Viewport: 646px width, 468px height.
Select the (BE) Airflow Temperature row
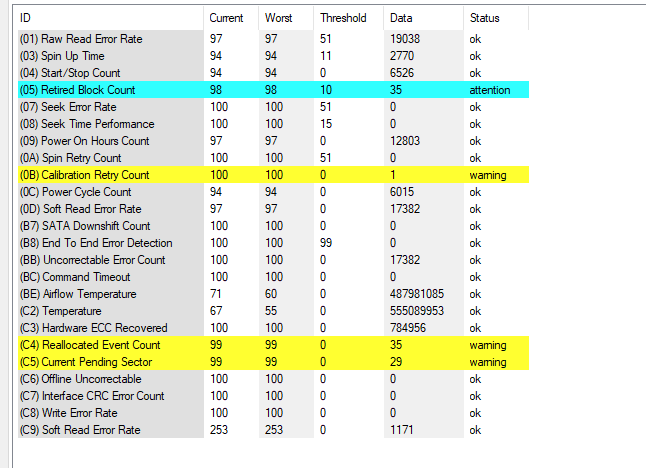click(x=274, y=294)
